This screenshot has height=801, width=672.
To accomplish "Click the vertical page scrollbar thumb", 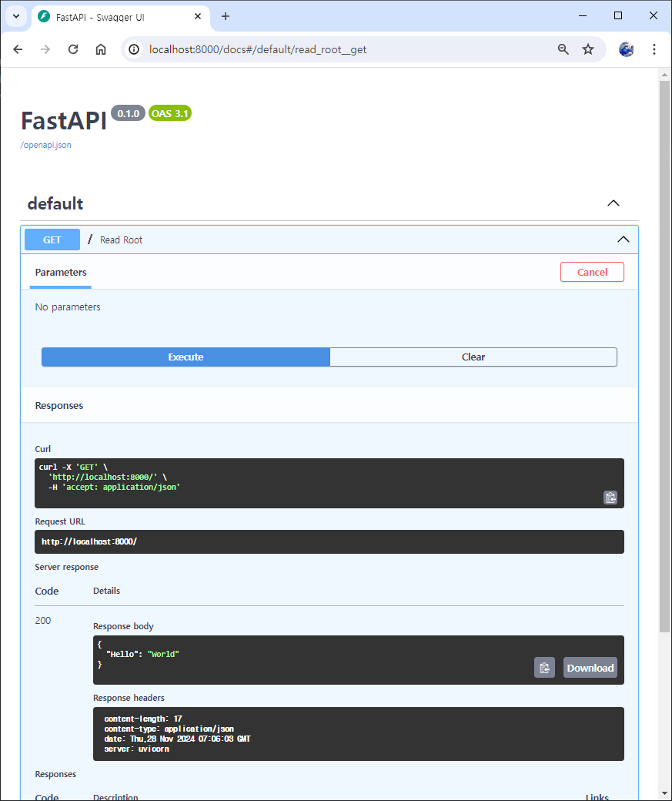I will (664, 356).
